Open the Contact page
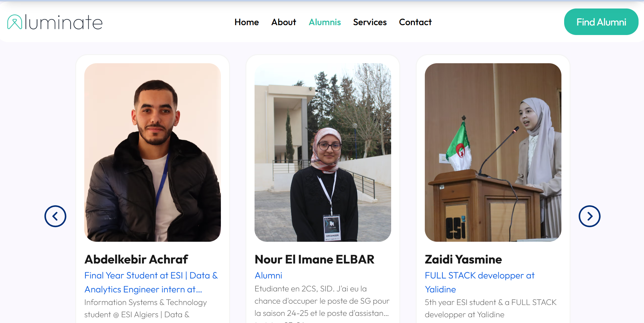Image resolution: width=644 pixels, height=323 pixels. coord(415,22)
